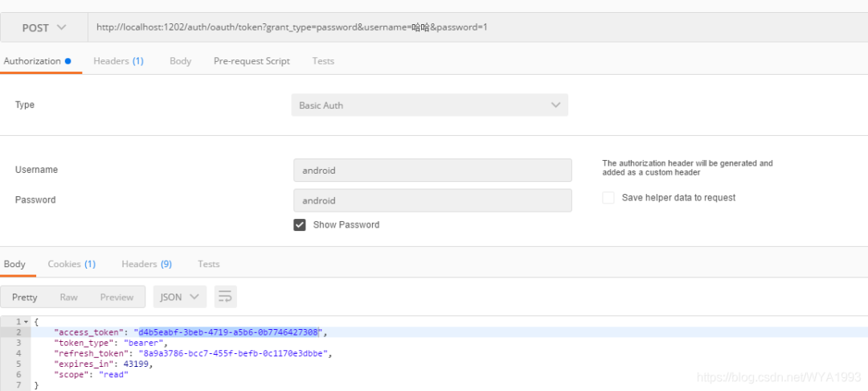Image resolution: width=868 pixels, height=391 pixels.
Task: Uncheck the Show Password checkbox
Action: pyautogui.click(x=300, y=225)
